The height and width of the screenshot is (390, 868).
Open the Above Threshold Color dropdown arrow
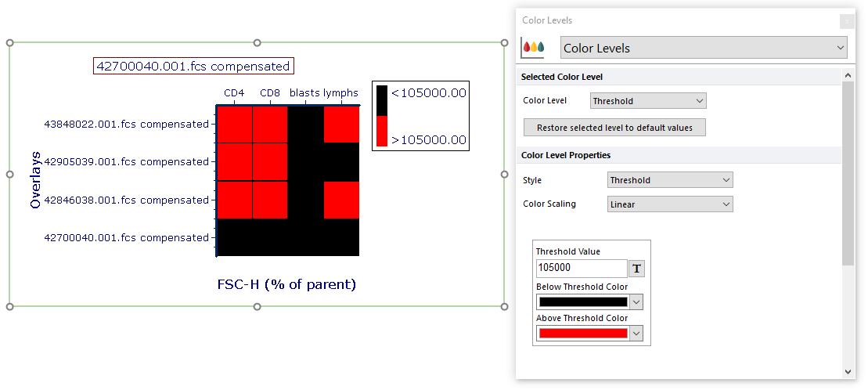click(636, 333)
